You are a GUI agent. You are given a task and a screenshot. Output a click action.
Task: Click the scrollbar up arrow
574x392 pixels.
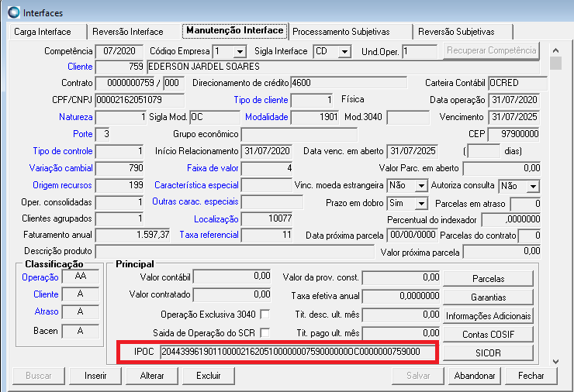click(x=555, y=50)
